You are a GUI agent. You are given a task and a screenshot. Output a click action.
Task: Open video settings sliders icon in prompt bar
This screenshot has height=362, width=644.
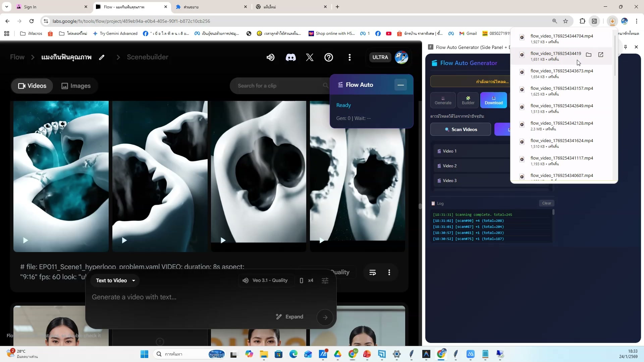pyautogui.click(x=325, y=281)
